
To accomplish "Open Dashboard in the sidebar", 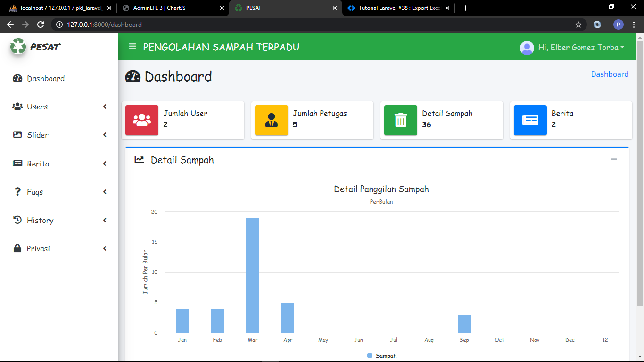I will (46, 79).
